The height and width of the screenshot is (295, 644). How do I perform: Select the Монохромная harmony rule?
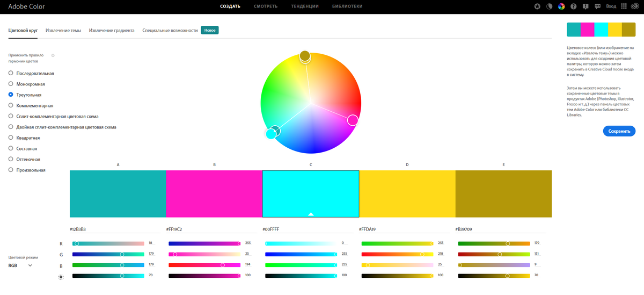tap(26, 84)
